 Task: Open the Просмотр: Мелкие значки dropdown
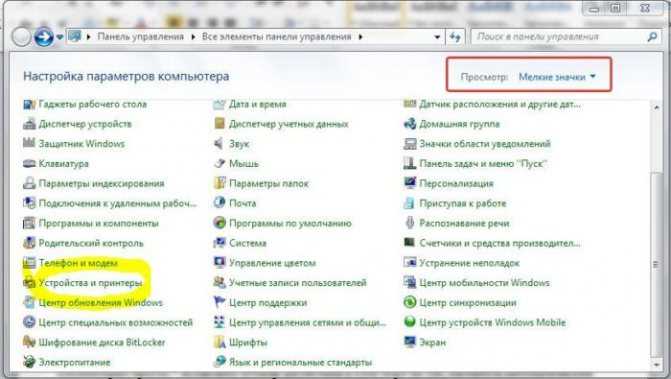tap(557, 77)
